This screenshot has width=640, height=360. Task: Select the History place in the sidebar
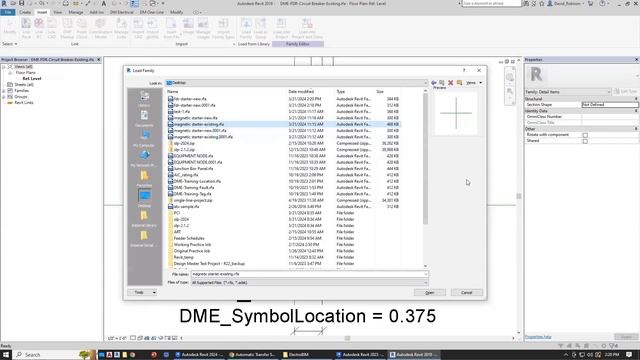coord(144,99)
